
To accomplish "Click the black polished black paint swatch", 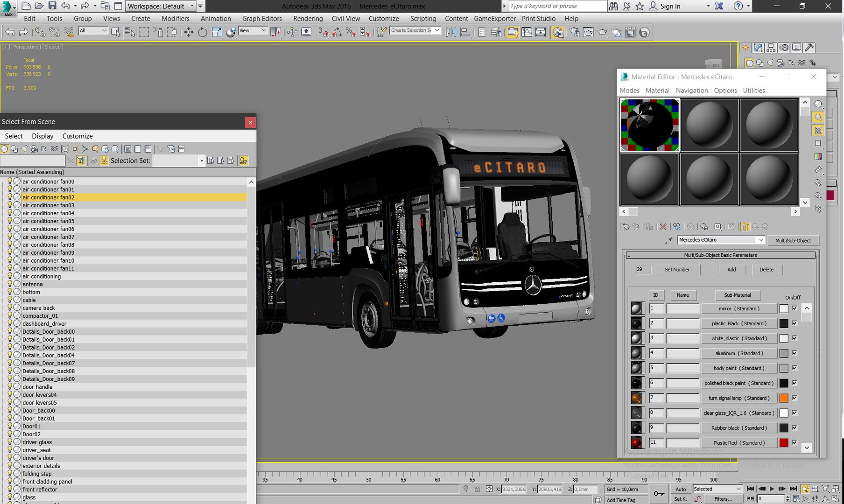I will [784, 383].
